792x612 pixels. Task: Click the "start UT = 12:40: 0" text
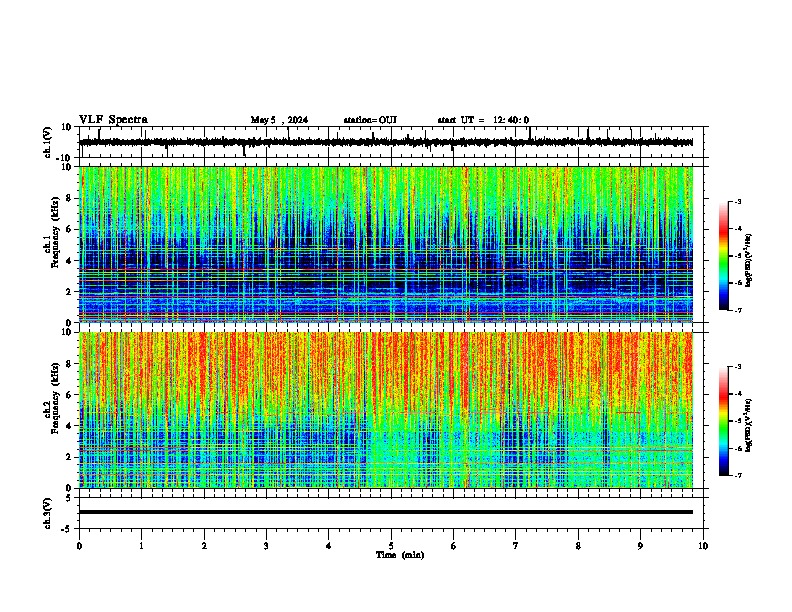(x=483, y=120)
